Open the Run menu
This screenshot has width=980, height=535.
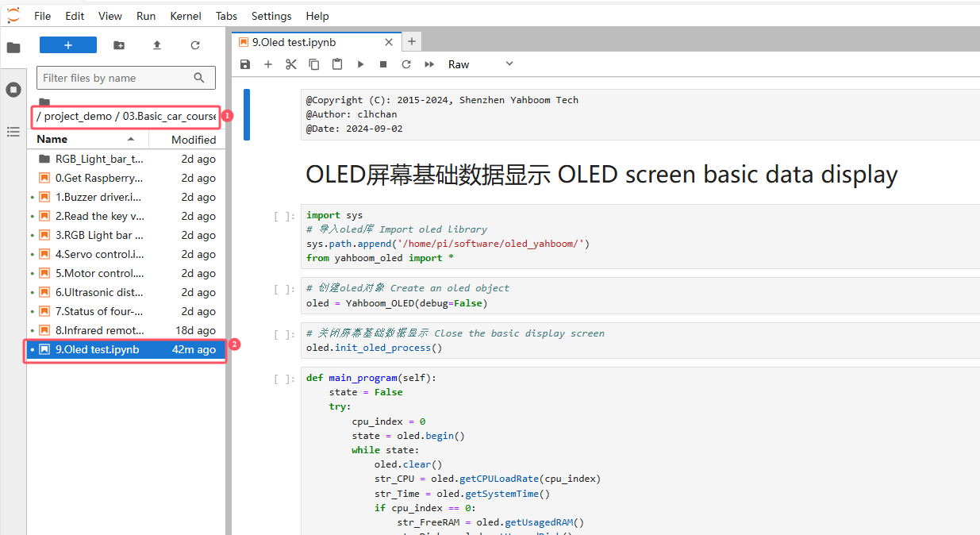[x=146, y=16]
